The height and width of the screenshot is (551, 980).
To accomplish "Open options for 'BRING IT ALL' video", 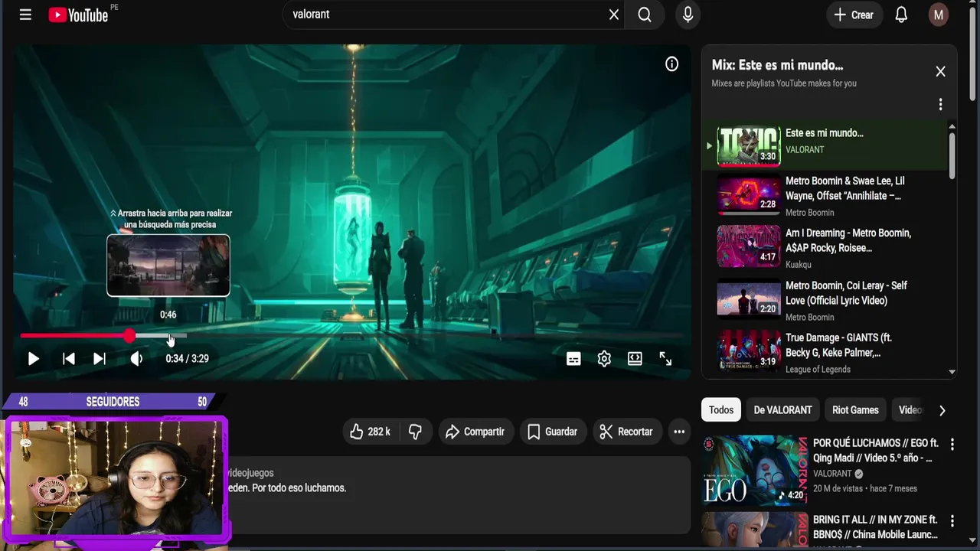I will pos(952,520).
